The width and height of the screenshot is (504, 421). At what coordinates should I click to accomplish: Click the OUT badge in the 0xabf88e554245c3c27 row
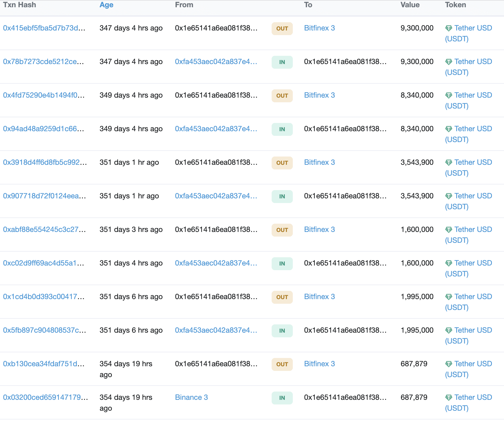click(x=282, y=230)
